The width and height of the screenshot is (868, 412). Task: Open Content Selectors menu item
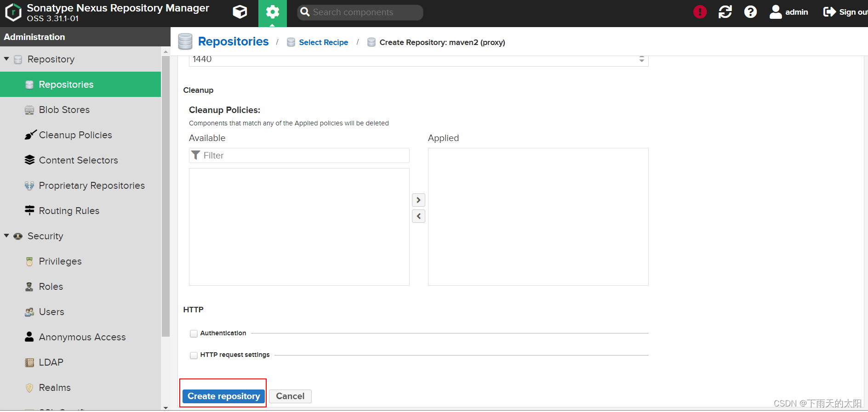point(80,160)
